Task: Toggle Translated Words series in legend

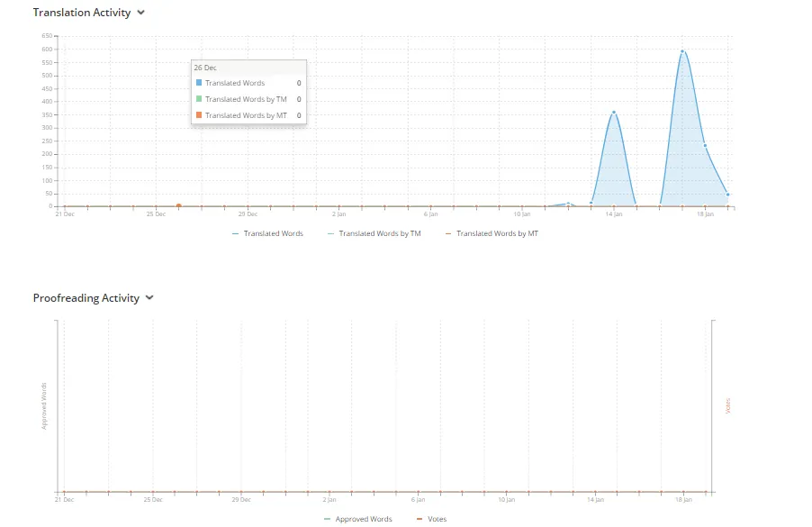Action: [x=267, y=233]
